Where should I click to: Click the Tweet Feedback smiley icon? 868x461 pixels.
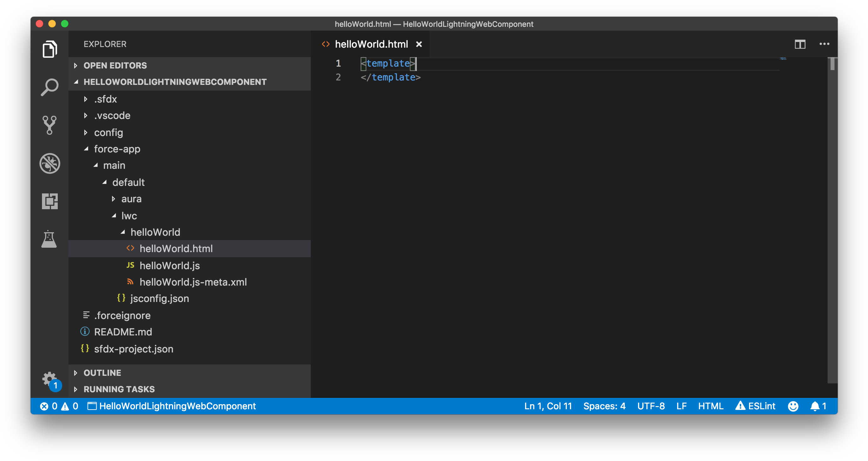click(793, 406)
